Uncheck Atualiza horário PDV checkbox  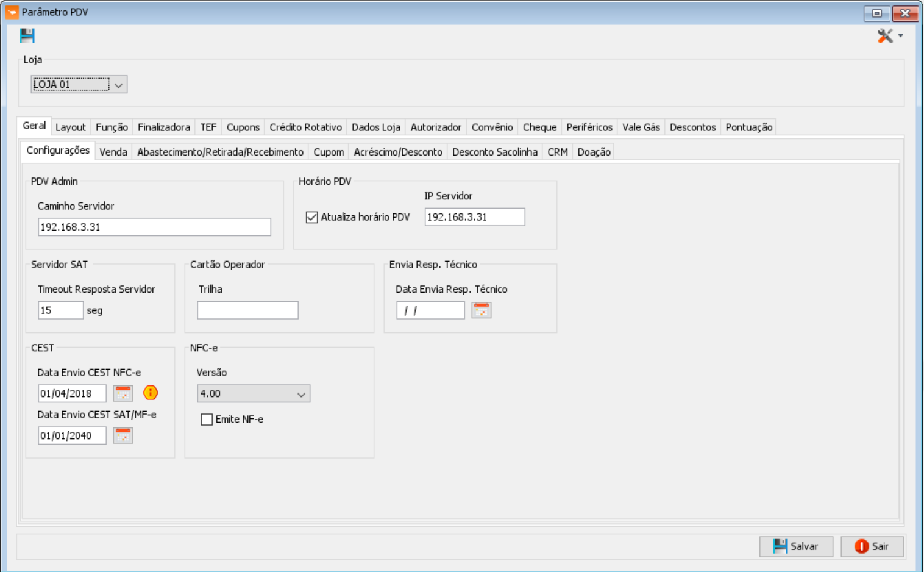312,217
